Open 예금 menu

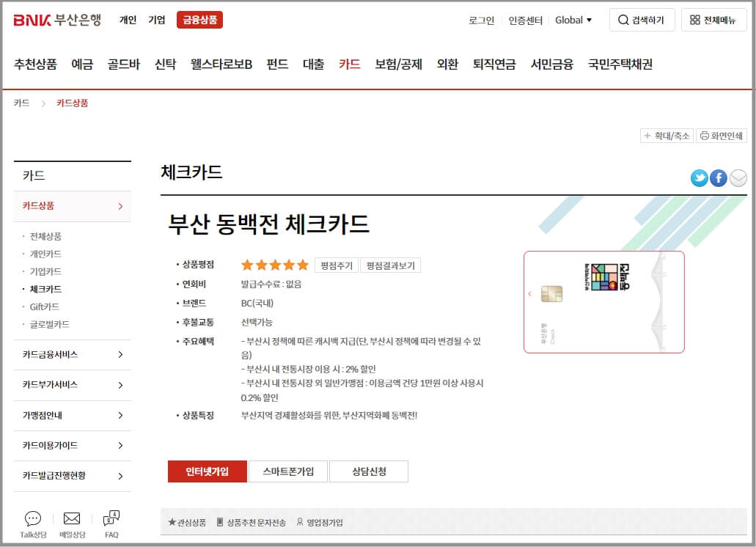coord(82,64)
